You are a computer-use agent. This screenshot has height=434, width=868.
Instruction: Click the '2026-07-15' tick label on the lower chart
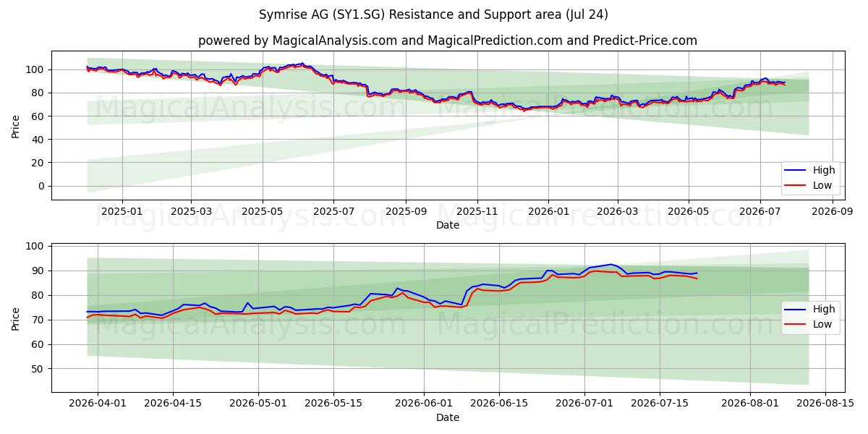coord(660,403)
